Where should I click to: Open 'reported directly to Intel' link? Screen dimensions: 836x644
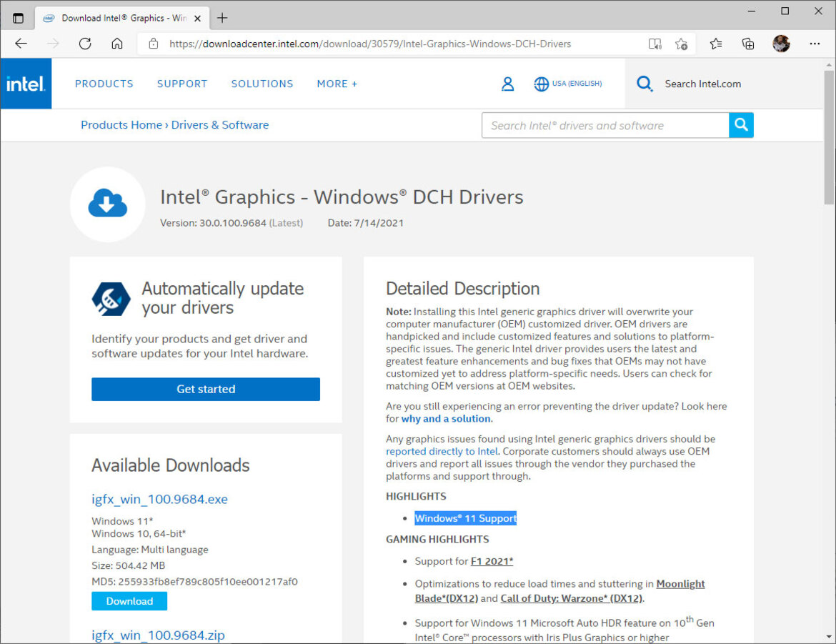(x=442, y=452)
